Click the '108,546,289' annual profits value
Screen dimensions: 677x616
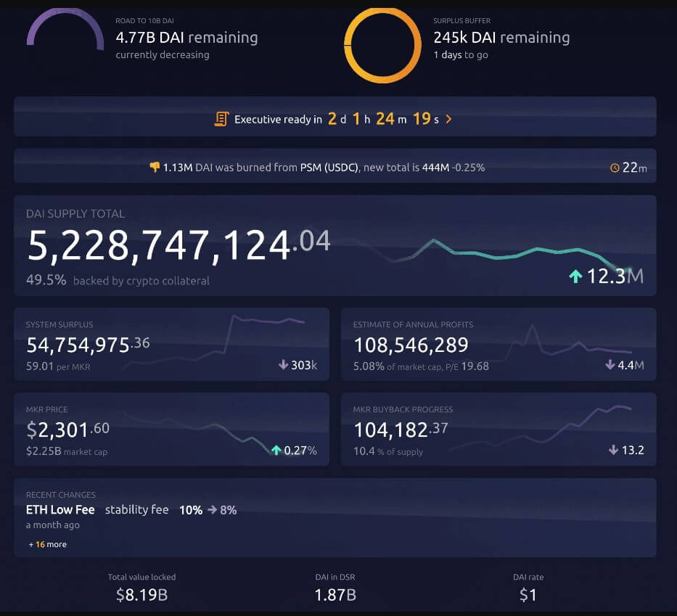click(x=411, y=345)
